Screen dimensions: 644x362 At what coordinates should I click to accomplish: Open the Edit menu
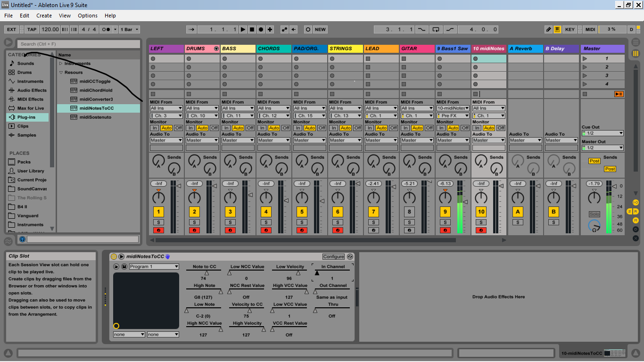coord(25,16)
